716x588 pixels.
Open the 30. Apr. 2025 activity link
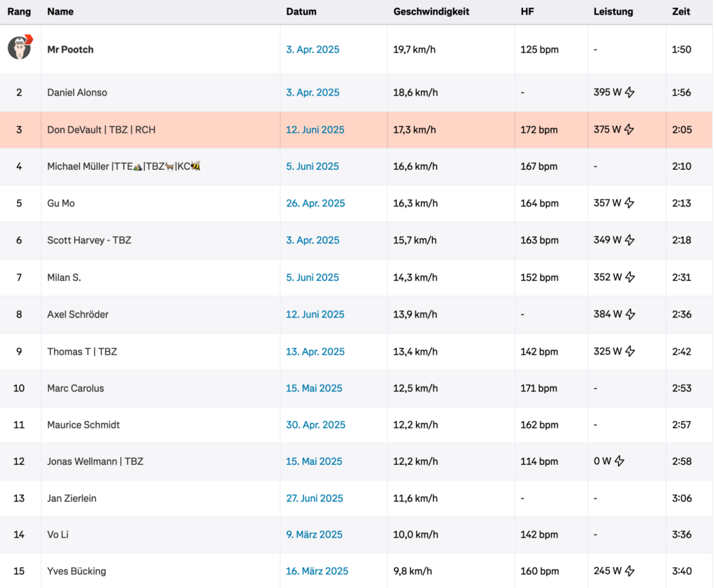315,424
